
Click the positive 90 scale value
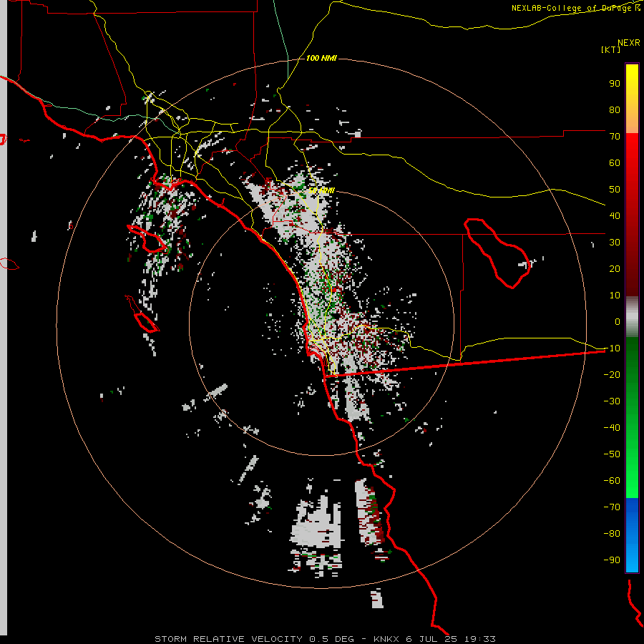tap(615, 84)
